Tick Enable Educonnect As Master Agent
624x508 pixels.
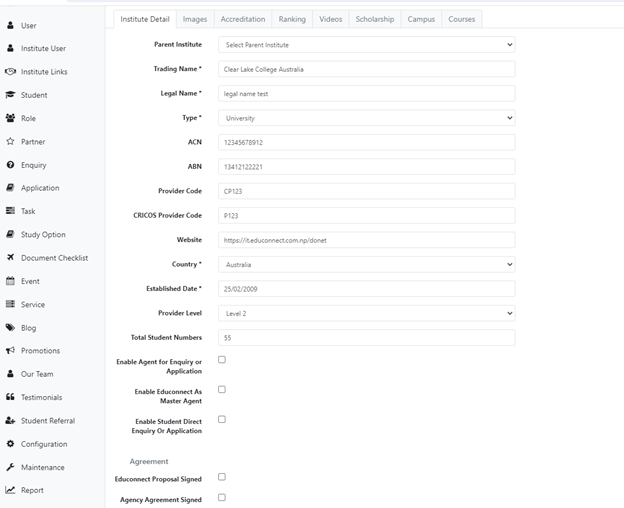tap(222, 390)
